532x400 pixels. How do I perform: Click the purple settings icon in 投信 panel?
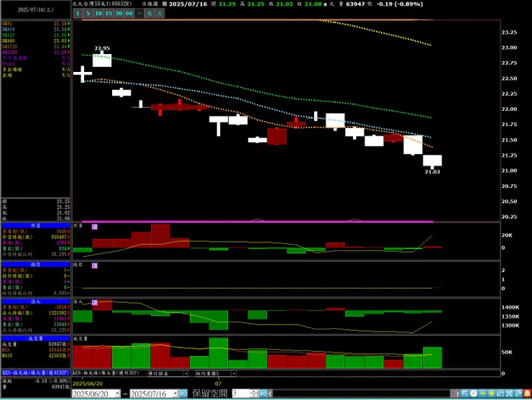pyautogui.click(x=95, y=265)
